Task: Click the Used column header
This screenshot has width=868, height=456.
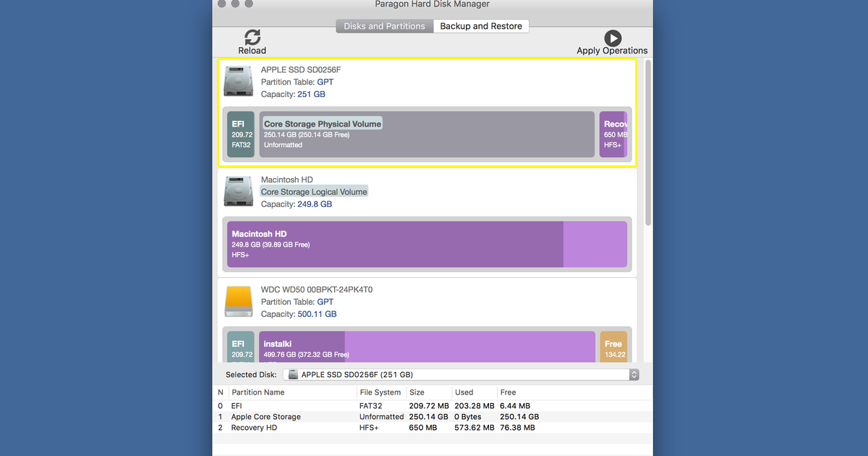Action: (464, 392)
